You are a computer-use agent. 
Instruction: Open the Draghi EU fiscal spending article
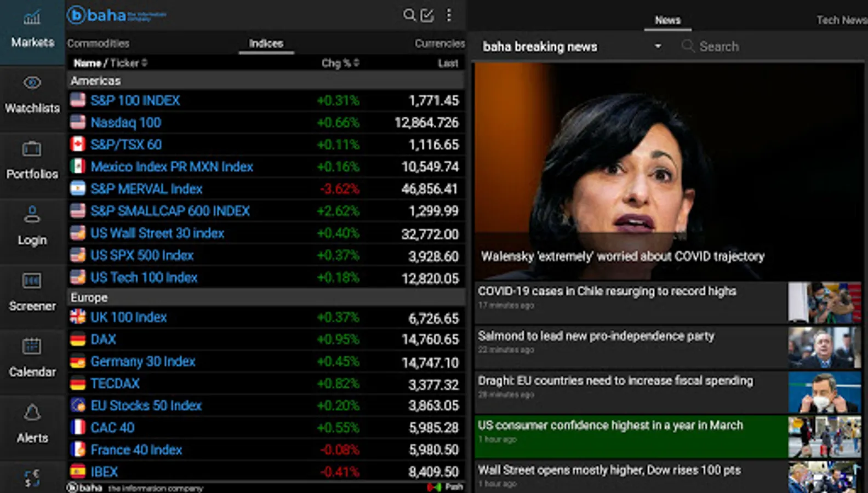[668, 392]
